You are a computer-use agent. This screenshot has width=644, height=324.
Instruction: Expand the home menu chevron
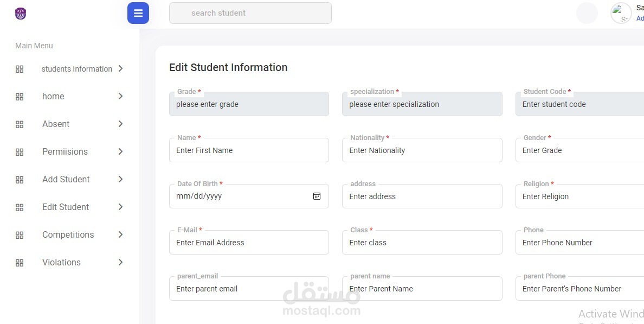click(x=120, y=96)
